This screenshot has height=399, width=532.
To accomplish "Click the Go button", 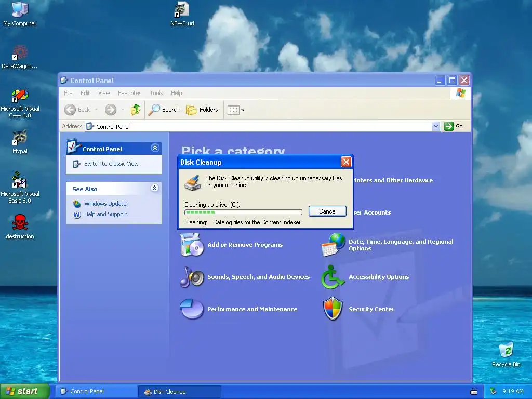I will [x=454, y=126].
